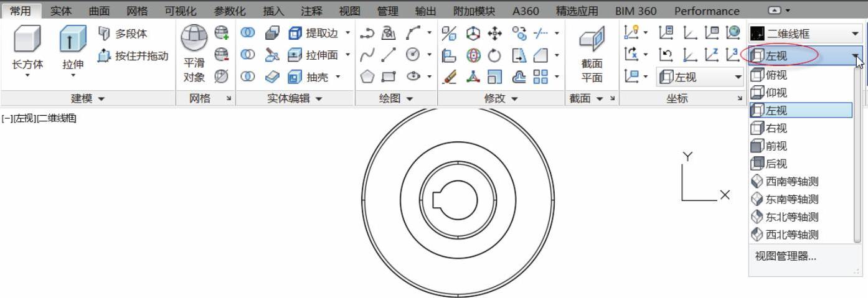Open the 可视化 ribbon tab
This screenshot has height=298, width=868.
pos(180,11)
